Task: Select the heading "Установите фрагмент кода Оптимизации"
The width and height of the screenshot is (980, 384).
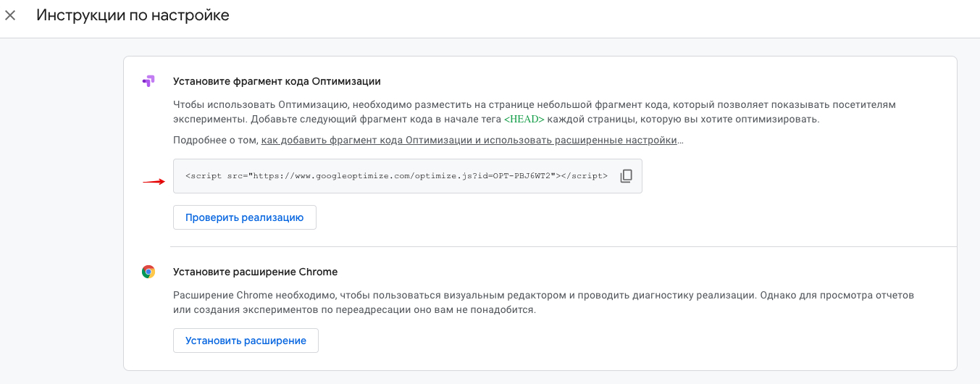Action: tap(277, 81)
